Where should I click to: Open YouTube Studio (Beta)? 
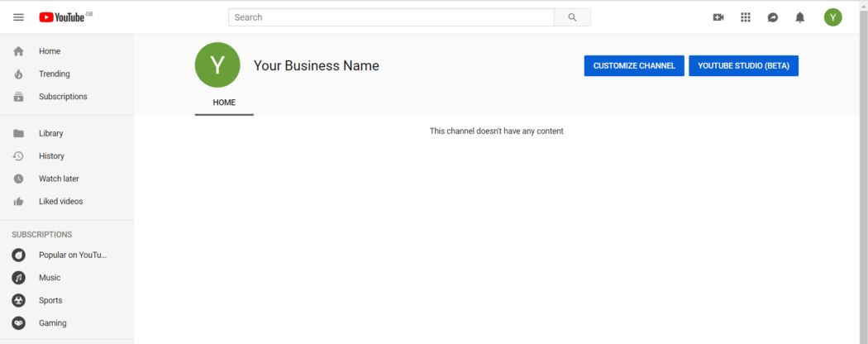tap(743, 66)
